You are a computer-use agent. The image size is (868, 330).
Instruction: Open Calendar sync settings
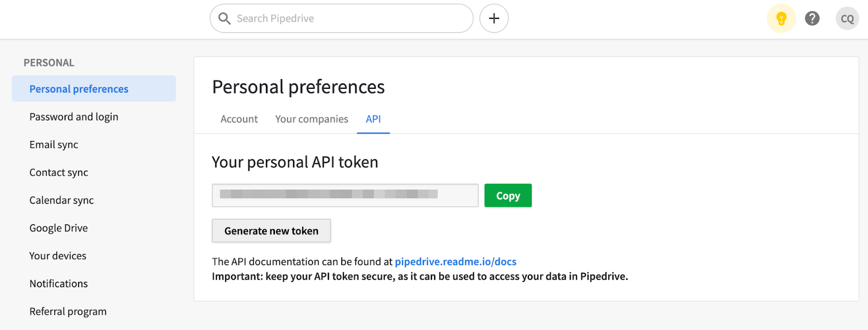61,200
